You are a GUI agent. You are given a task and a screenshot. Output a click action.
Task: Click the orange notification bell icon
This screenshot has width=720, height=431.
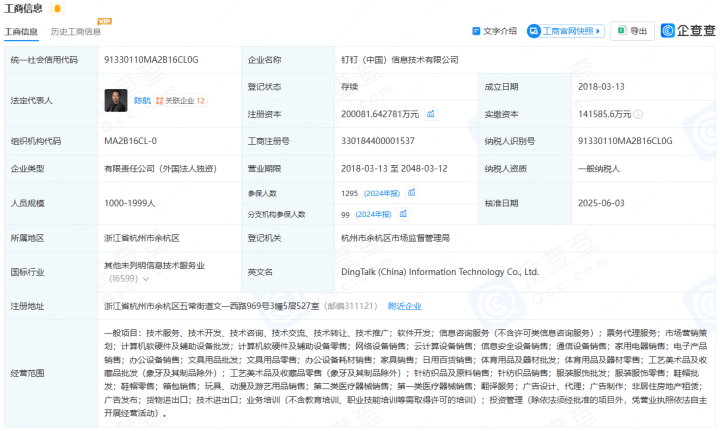click(x=57, y=8)
